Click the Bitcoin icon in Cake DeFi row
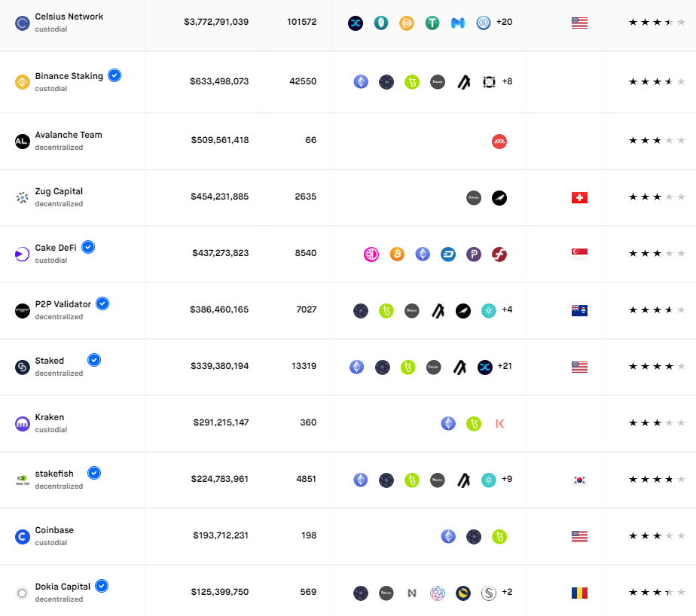The image size is (696, 616). 397,255
